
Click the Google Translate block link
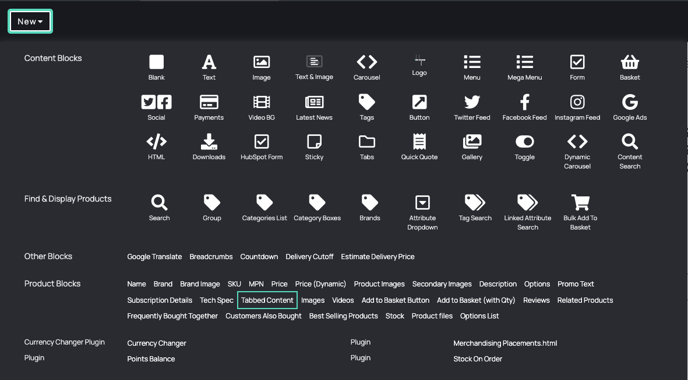pos(154,257)
